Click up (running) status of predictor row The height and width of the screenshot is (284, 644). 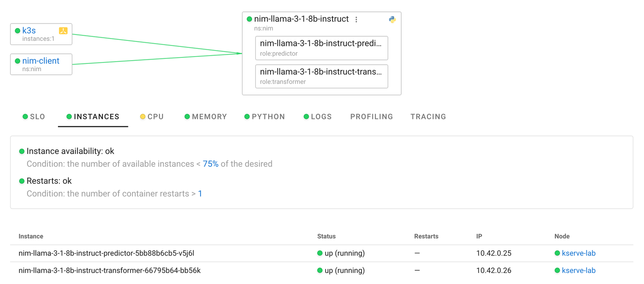pos(345,253)
